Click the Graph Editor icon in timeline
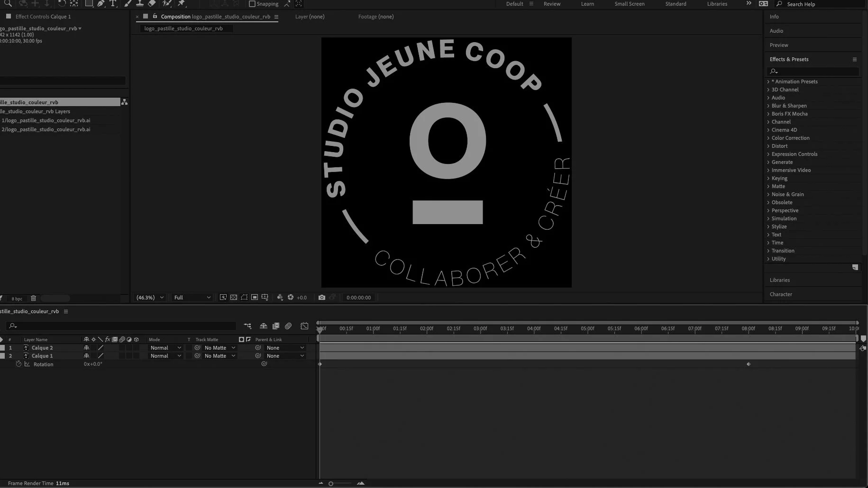The image size is (868, 488). point(304,326)
